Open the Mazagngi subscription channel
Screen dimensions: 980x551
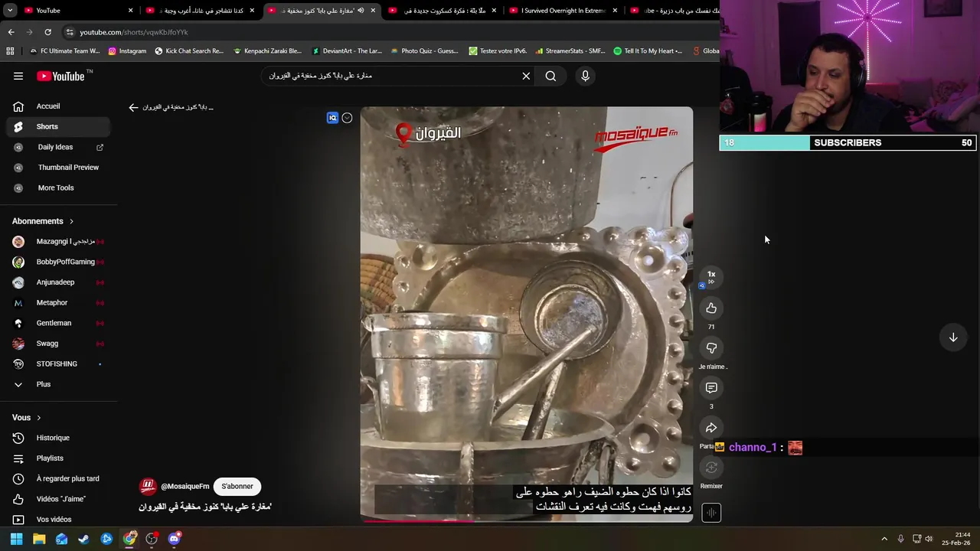(59, 241)
